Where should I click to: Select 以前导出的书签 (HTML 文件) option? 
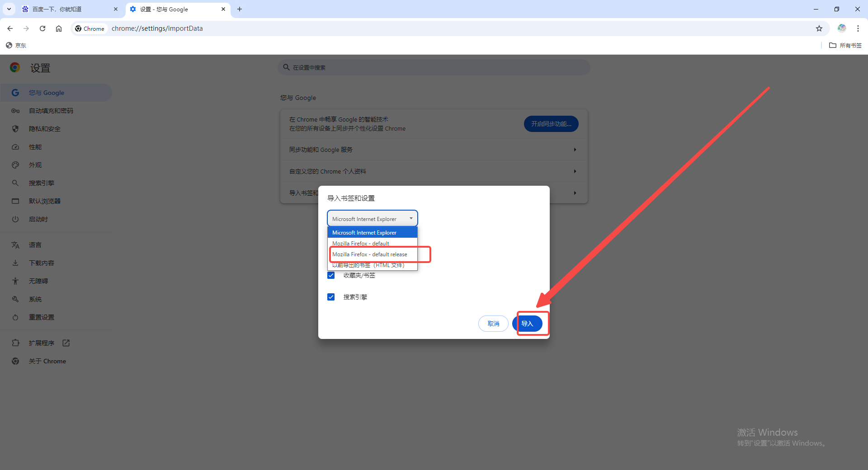[x=373, y=265]
